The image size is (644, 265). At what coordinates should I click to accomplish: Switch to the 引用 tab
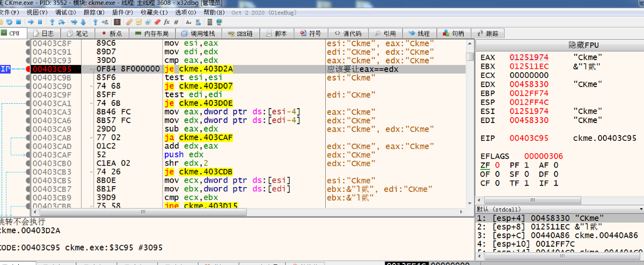coord(385,33)
